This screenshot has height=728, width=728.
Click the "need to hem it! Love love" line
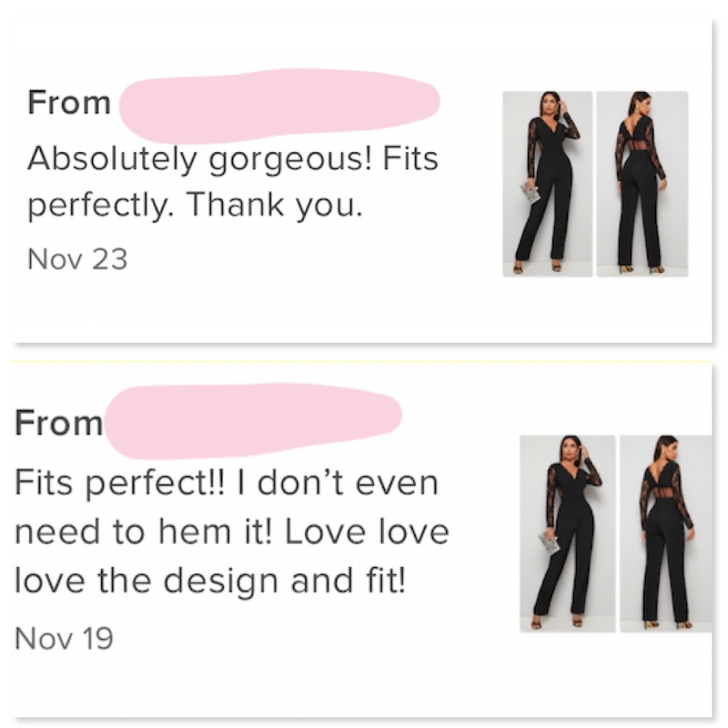(x=232, y=532)
